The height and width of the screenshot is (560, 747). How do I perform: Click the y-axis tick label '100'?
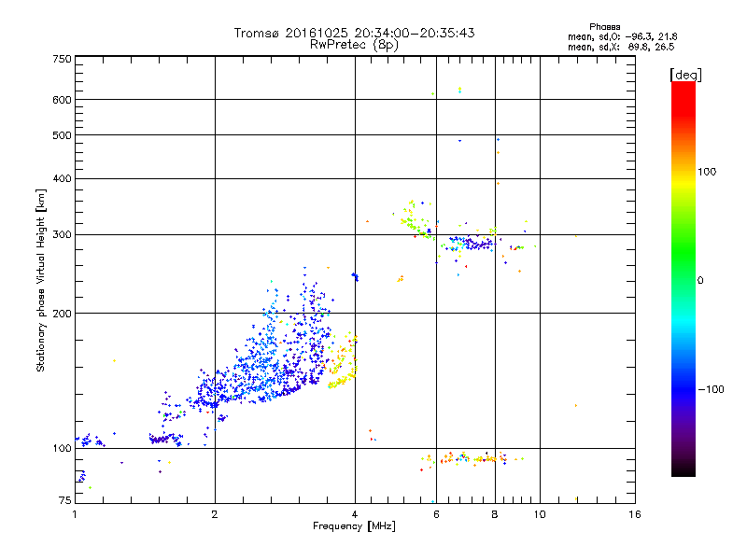(x=62, y=449)
